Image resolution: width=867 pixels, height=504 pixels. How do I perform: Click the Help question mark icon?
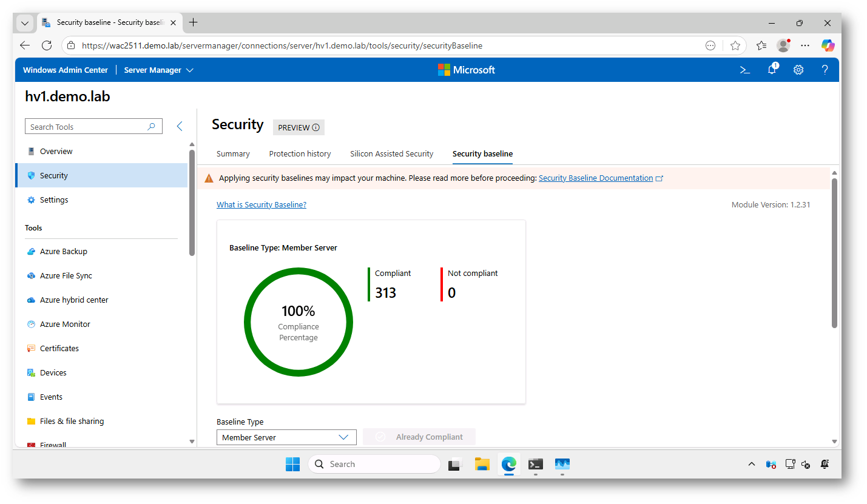(x=825, y=70)
